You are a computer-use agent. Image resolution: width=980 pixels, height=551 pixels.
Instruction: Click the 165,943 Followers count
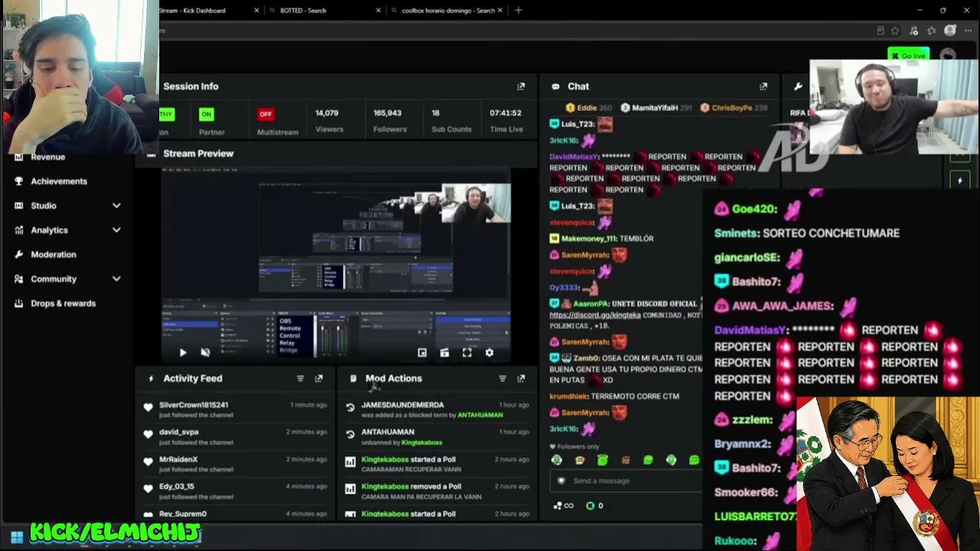[x=387, y=113]
